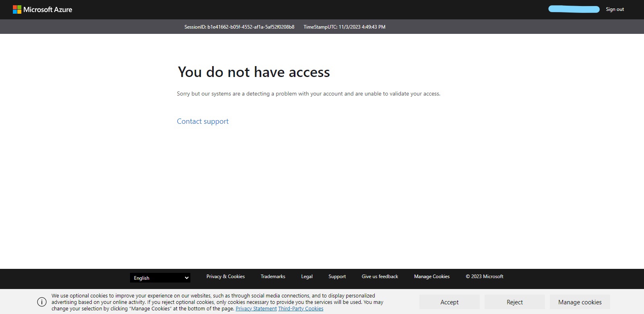Open the Contact support link
The width and height of the screenshot is (644, 314).
(x=202, y=121)
